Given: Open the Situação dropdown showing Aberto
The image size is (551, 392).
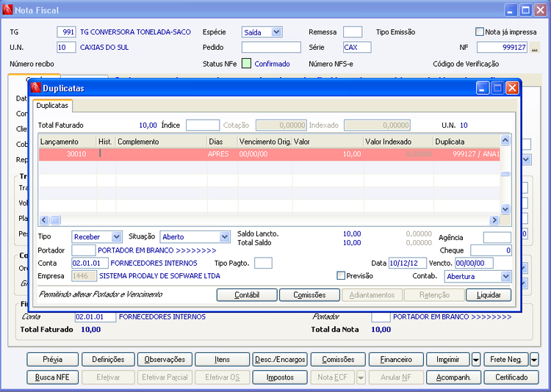Looking at the screenshot, I should tap(224, 237).
